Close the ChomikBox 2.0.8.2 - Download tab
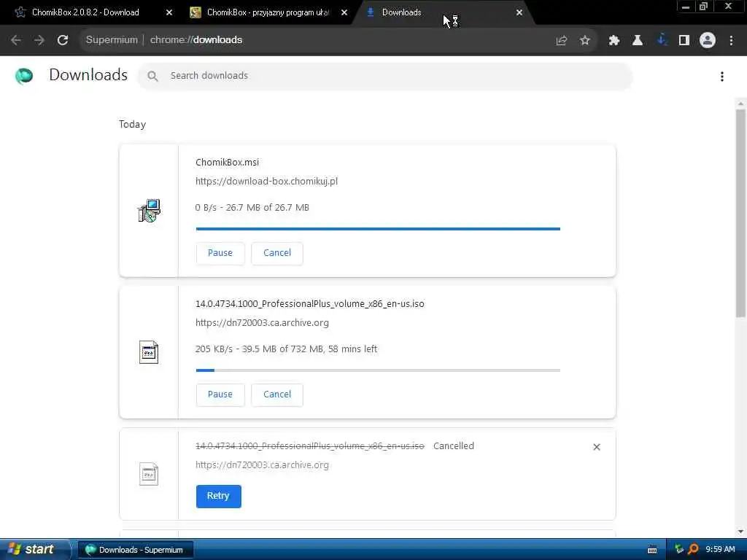This screenshot has height=560, width=747. (x=169, y=12)
